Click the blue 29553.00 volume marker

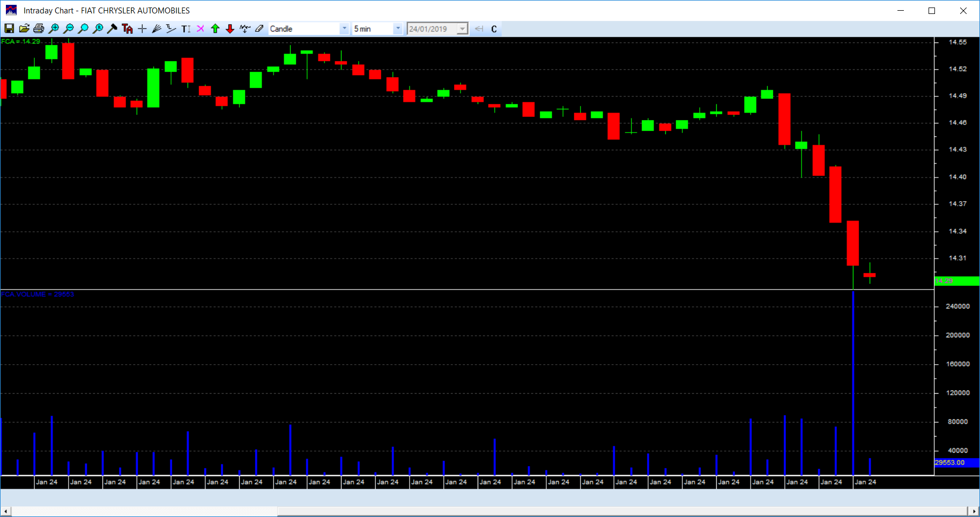click(957, 462)
